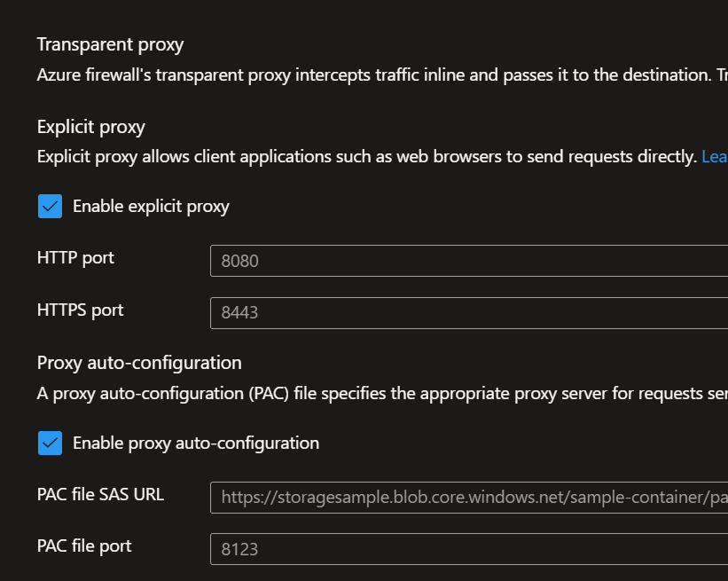Click the "HTTP port" field label
The width and height of the screenshot is (728, 581).
click(75, 258)
